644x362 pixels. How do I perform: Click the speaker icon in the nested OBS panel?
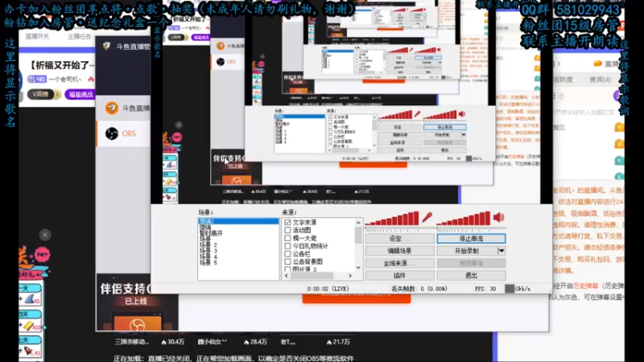pyautogui.click(x=462, y=114)
